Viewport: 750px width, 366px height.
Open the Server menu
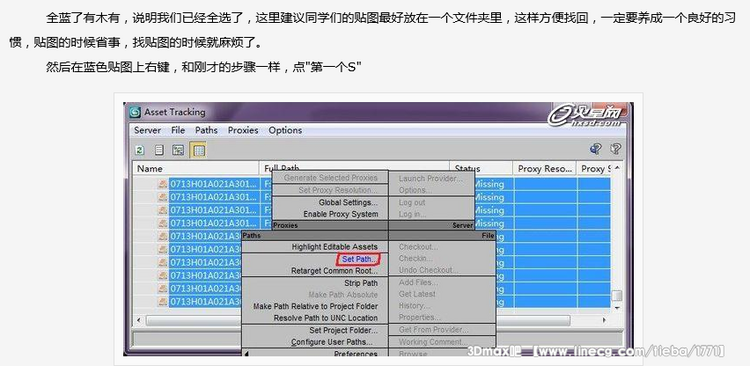pyautogui.click(x=147, y=130)
